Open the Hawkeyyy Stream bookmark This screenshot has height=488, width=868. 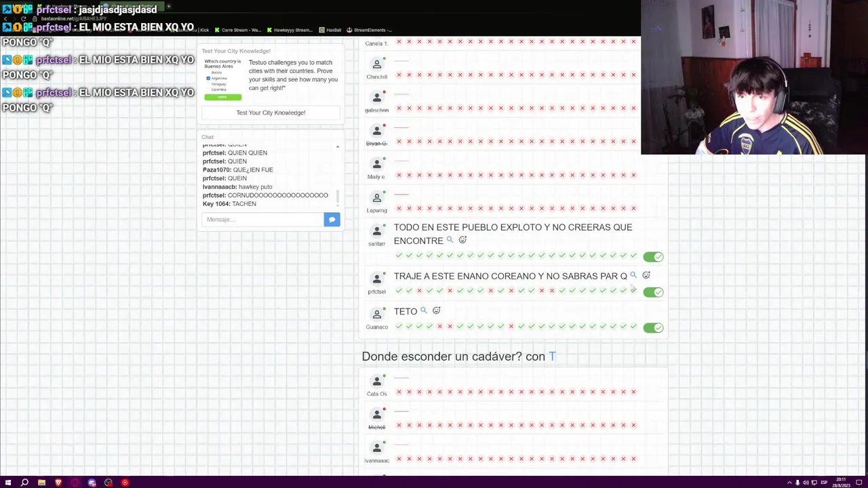click(x=290, y=30)
